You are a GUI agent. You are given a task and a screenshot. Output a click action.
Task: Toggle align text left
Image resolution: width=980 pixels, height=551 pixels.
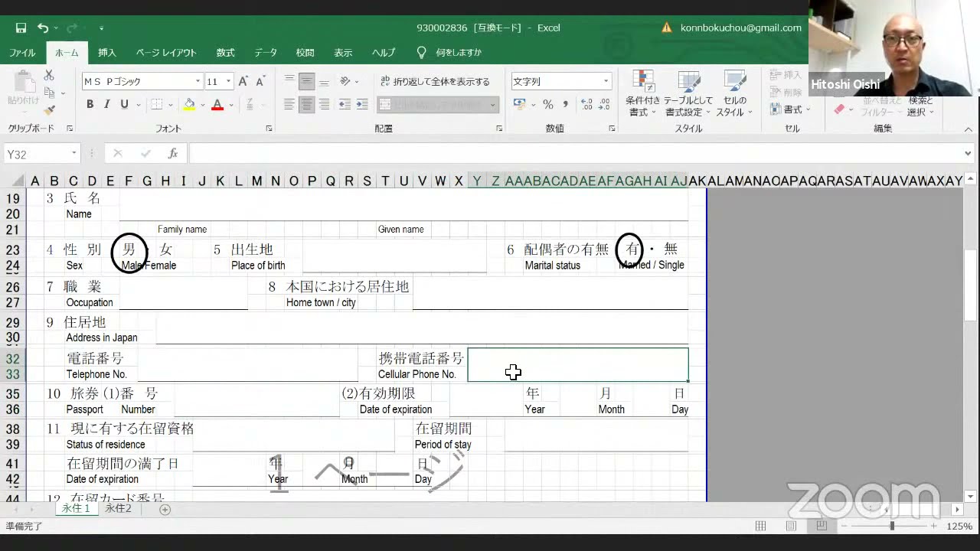289,104
